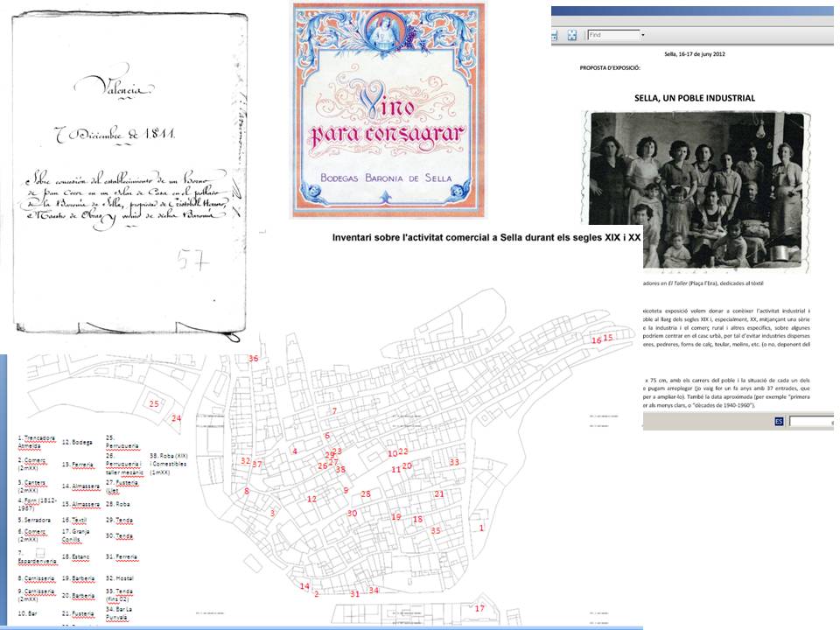Click legend entry '12. Bodega'
This screenshot has height=630, width=840.
(77, 442)
